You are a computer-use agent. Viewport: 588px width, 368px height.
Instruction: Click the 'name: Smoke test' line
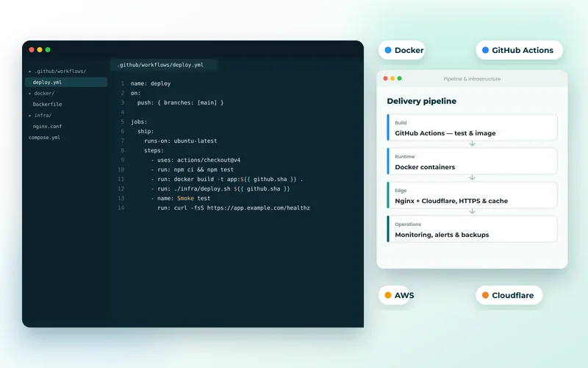[x=181, y=198]
